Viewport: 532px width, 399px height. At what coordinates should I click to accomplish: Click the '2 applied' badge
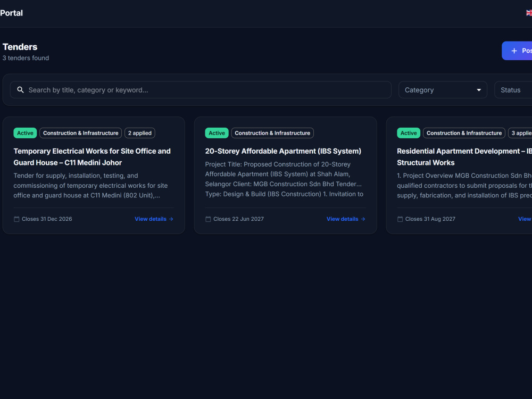coord(140,133)
